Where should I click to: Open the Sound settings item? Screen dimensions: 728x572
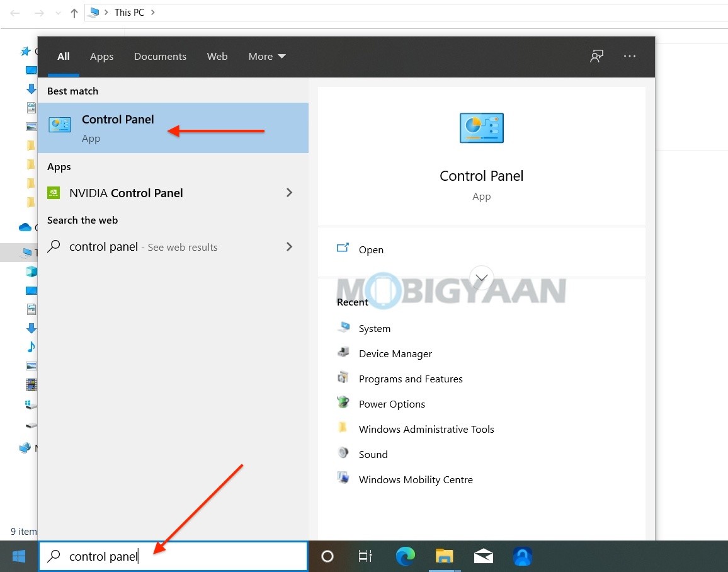[x=373, y=454]
